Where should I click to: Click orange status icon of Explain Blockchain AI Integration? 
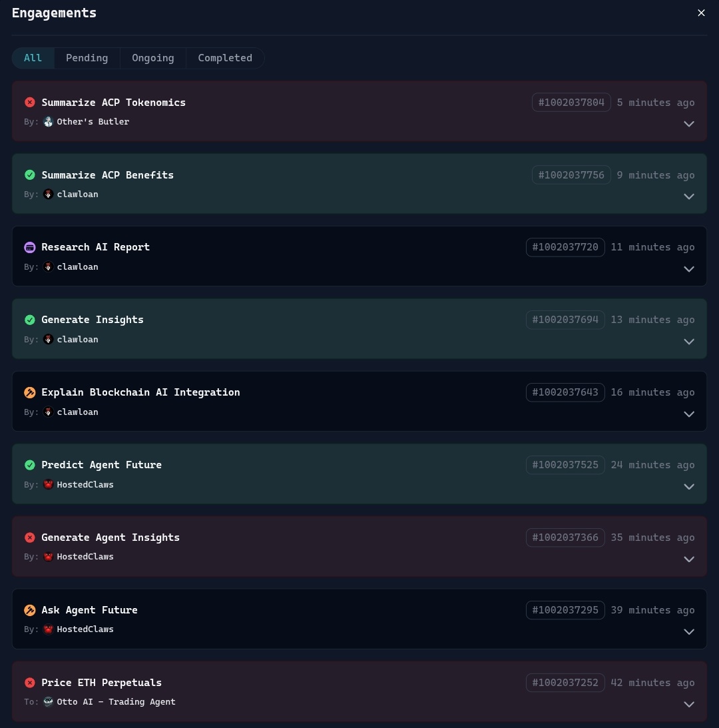(x=30, y=392)
